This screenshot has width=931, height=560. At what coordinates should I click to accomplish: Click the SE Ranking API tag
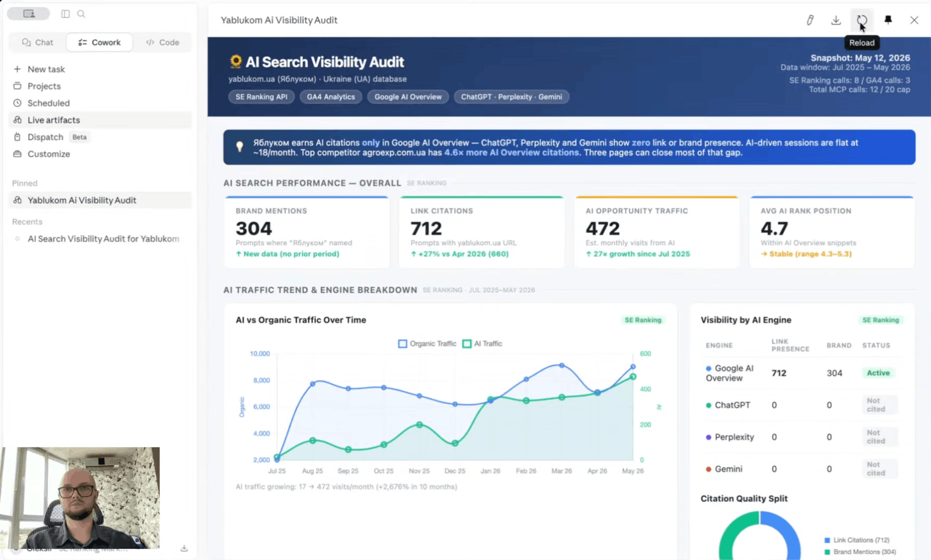click(261, 97)
